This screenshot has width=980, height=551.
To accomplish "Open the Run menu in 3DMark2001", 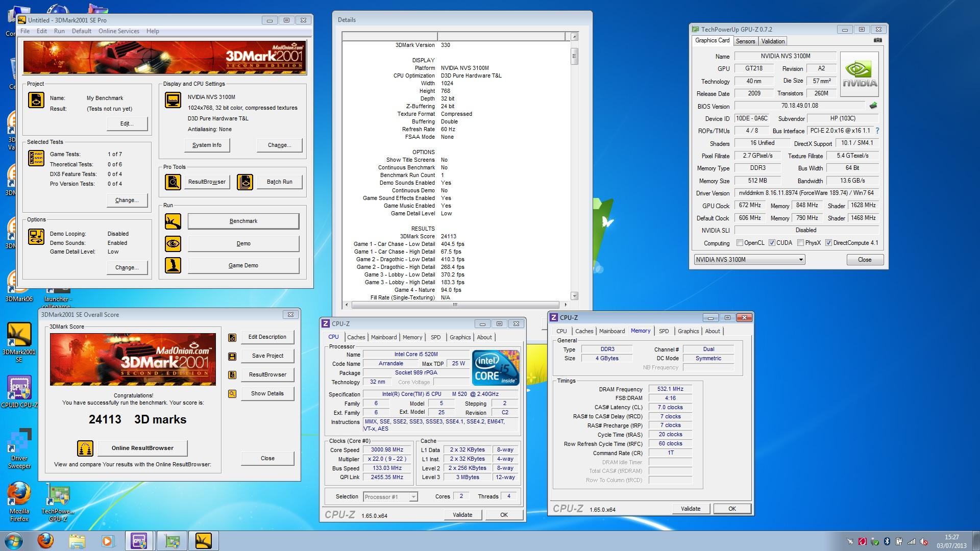I will 59,31.
